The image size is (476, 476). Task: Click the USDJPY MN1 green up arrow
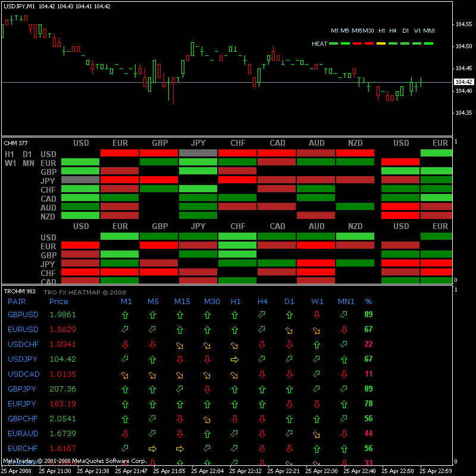click(344, 359)
